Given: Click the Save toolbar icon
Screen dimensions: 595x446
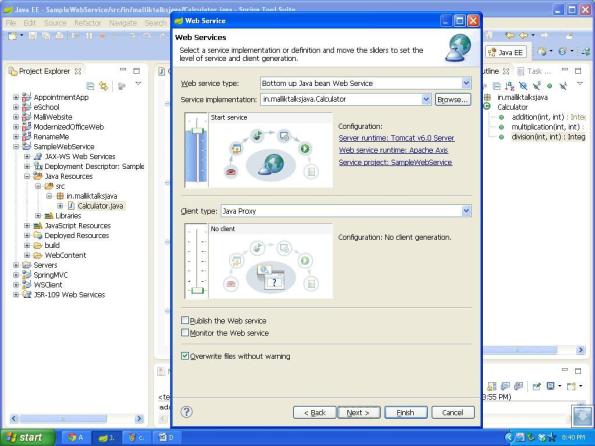Looking at the screenshot, I should coord(33,36).
